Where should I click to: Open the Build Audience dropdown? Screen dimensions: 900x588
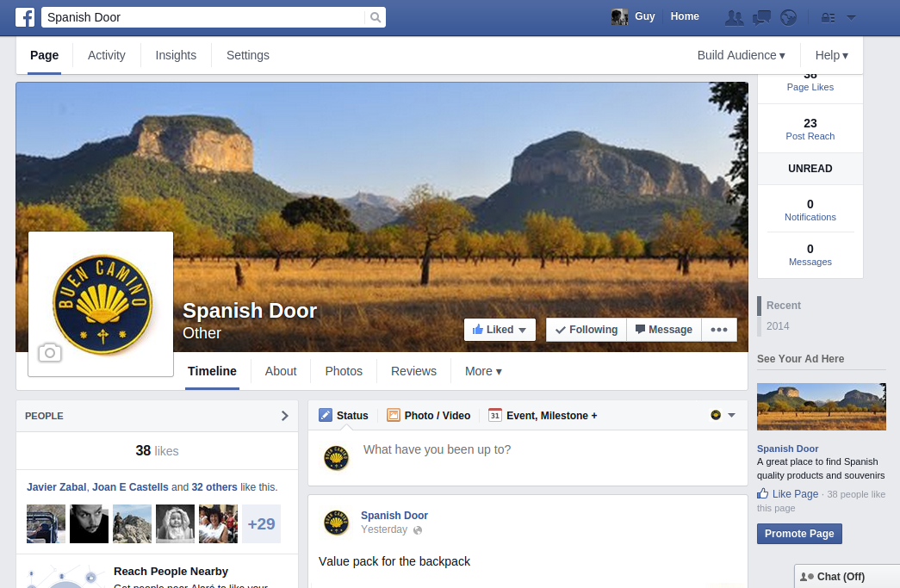click(x=741, y=55)
